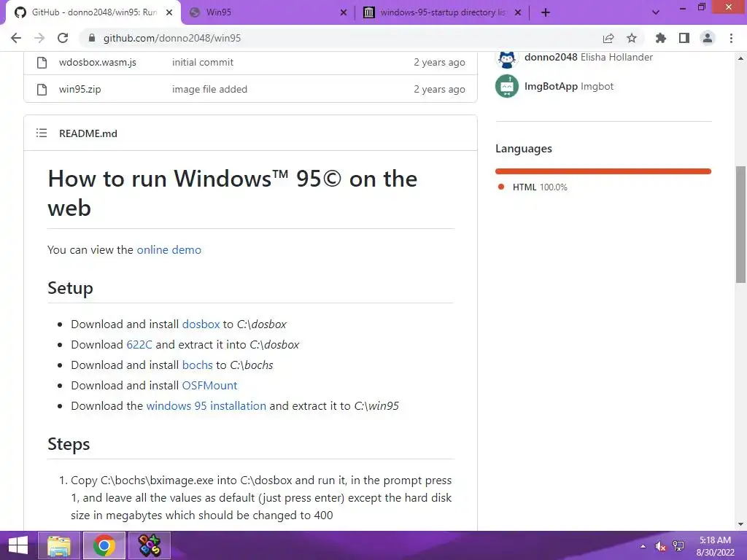Click scrollbar up arrow

[741, 58]
